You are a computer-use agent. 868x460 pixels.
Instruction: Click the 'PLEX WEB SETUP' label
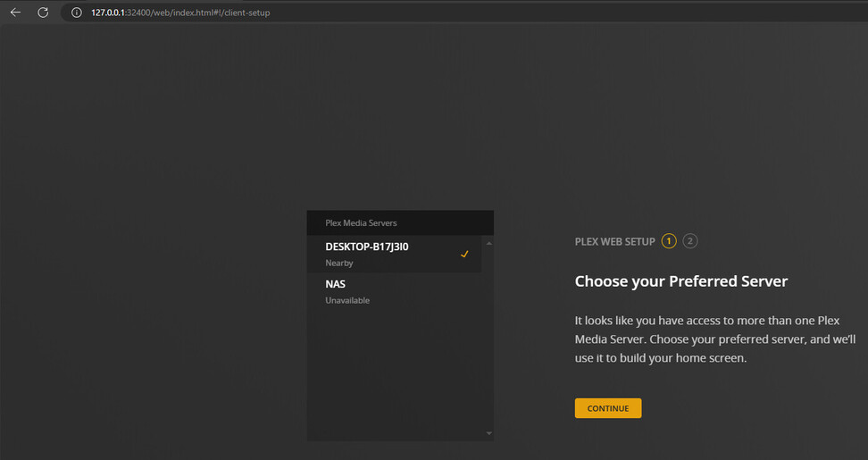[x=614, y=241]
